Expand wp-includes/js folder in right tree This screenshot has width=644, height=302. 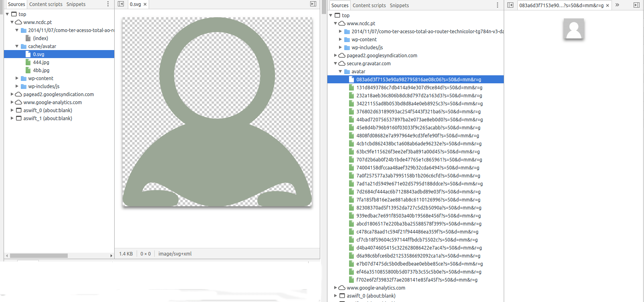click(x=340, y=47)
